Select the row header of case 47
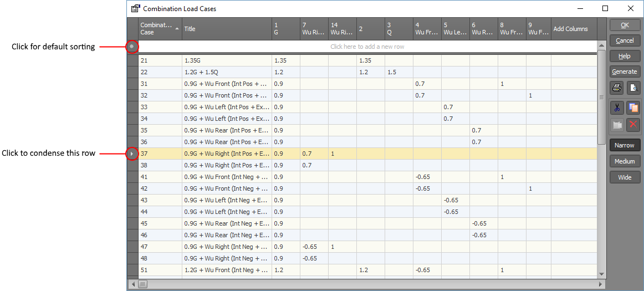The height and width of the screenshot is (291, 644). pyautogui.click(x=132, y=247)
